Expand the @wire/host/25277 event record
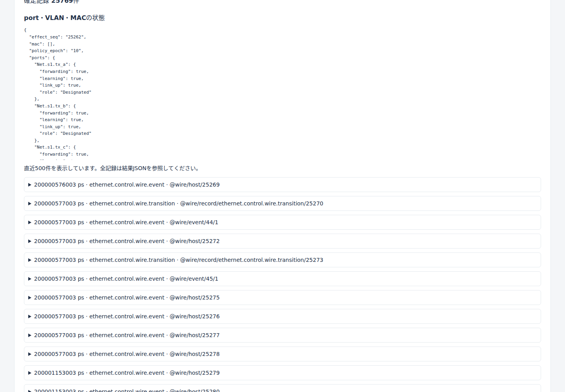The height and width of the screenshot is (392, 565). pos(282,335)
